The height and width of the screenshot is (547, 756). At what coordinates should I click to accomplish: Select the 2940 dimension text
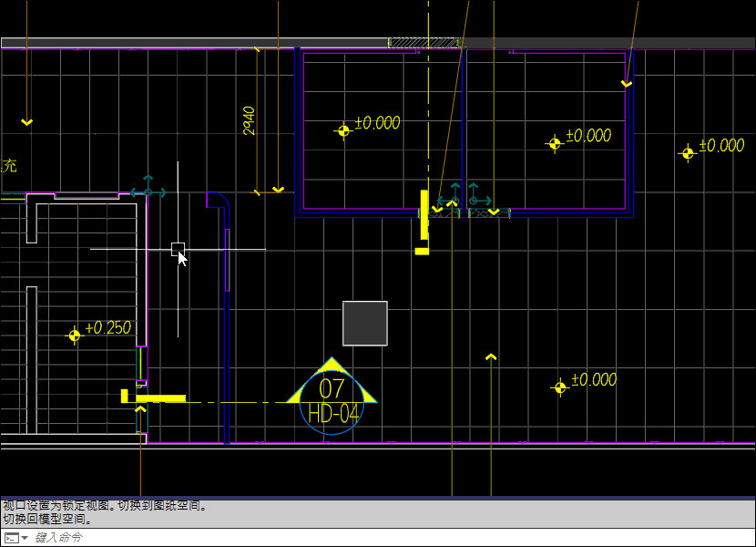pyautogui.click(x=249, y=120)
